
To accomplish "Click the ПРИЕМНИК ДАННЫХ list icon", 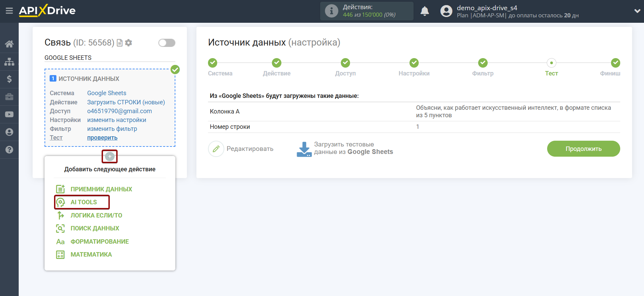I will tap(60, 189).
